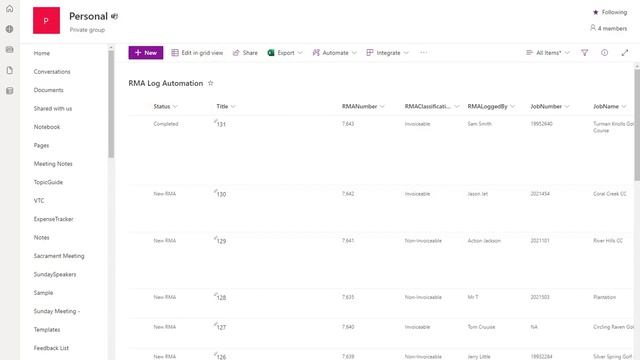The height and width of the screenshot is (360, 640).
Task: Select the Completed status cell
Action: point(166,124)
